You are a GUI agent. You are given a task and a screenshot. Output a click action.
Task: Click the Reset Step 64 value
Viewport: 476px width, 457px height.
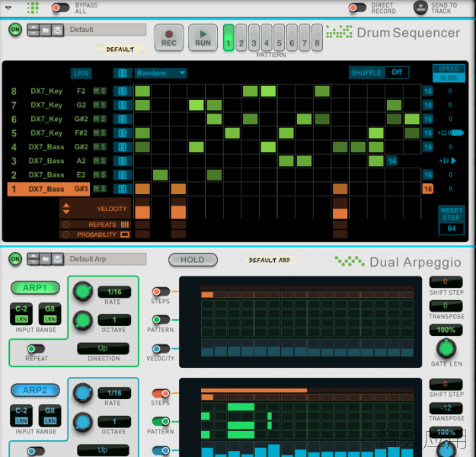click(452, 228)
